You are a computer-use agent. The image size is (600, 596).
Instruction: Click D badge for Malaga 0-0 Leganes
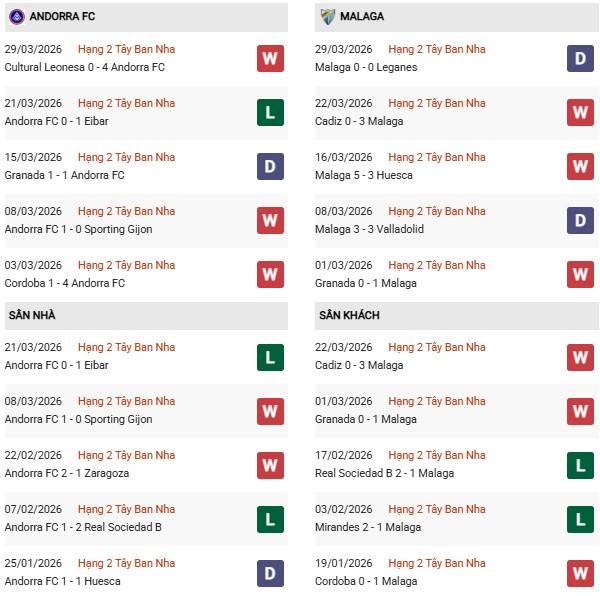pyautogui.click(x=581, y=58)
